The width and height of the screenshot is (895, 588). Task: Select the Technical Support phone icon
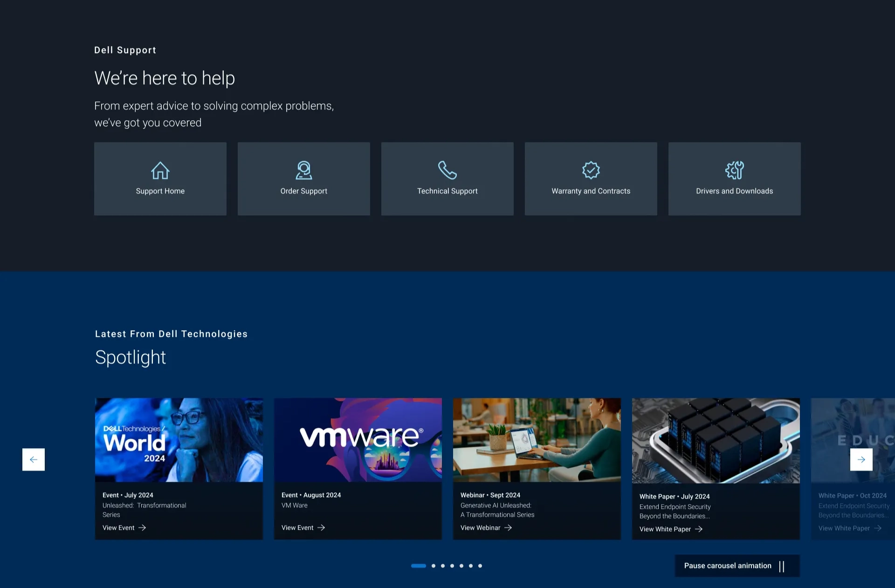447,170
